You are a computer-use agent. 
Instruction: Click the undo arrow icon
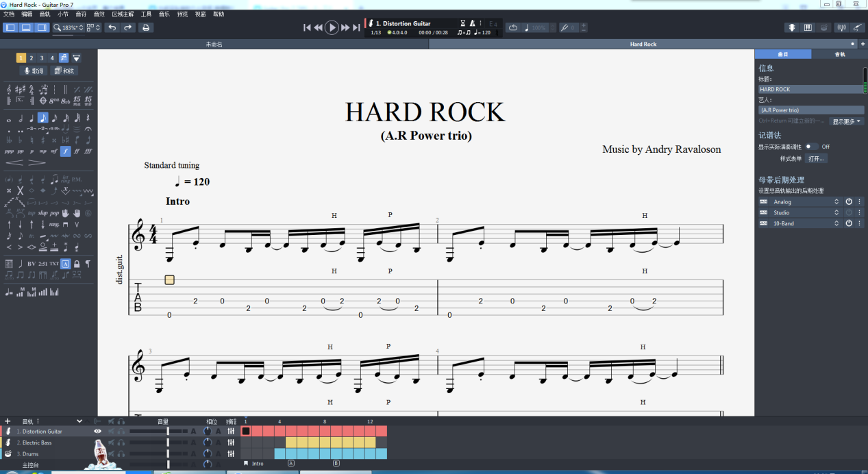click(x=112, y=27)
